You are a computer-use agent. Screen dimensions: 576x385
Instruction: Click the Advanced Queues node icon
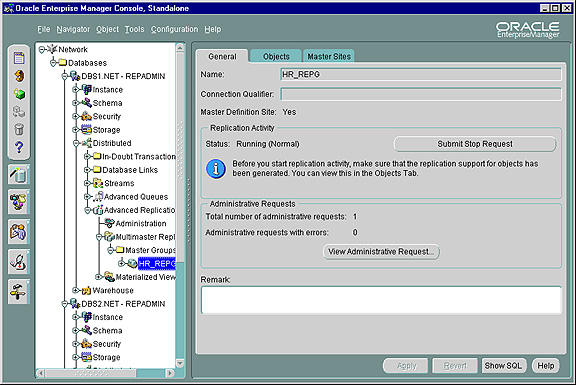[98, 197]
